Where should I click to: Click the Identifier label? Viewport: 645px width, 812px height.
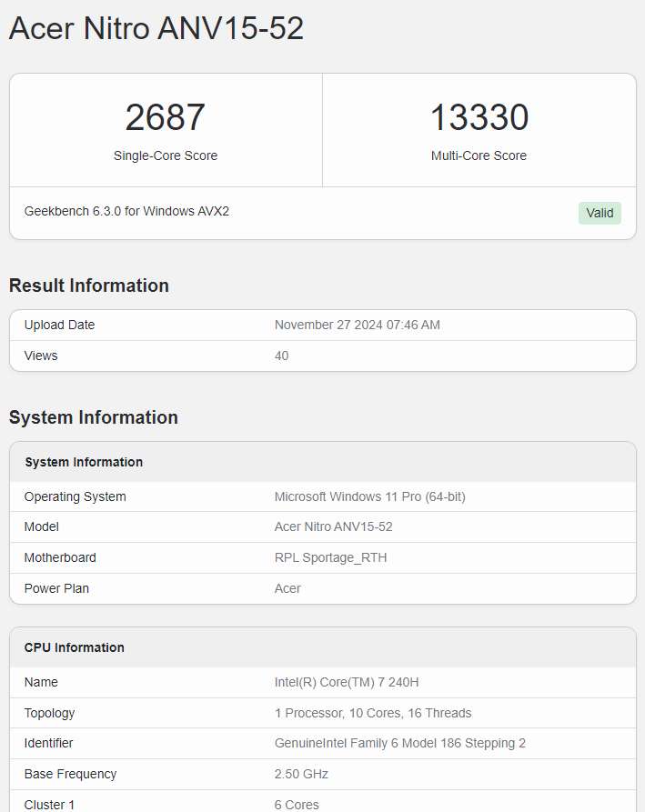click(49, 743)
